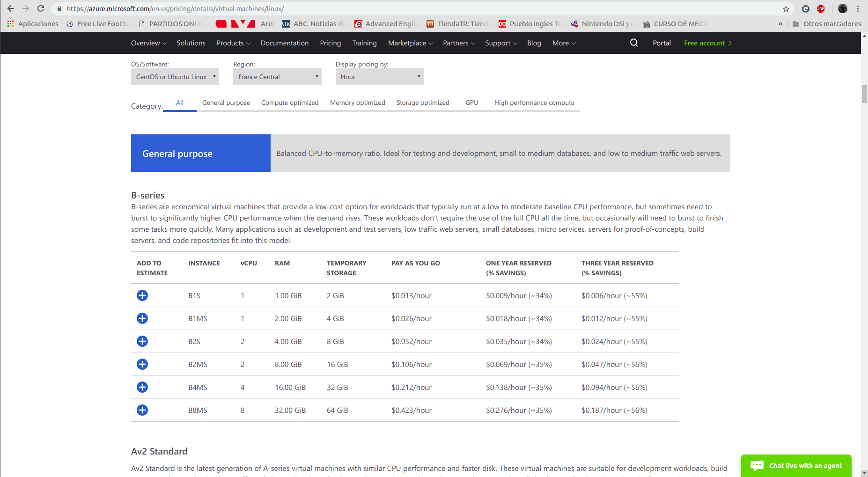
Task: Open the Chrome three-dot menu
Action: click(x=858, y=8)
